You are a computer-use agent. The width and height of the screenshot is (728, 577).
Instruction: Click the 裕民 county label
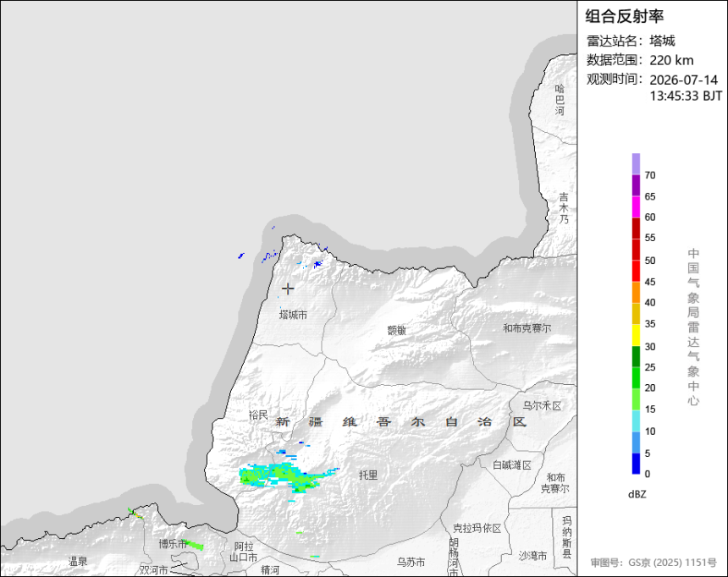pos(258,415)
